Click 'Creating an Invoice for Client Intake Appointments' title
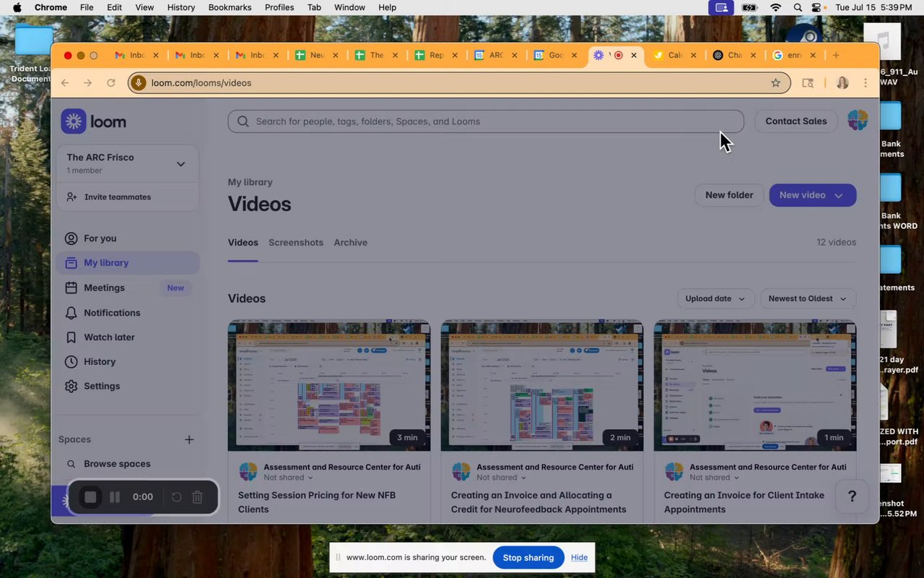The height and width of the screenshot is (578, 924). click(744, 502)
